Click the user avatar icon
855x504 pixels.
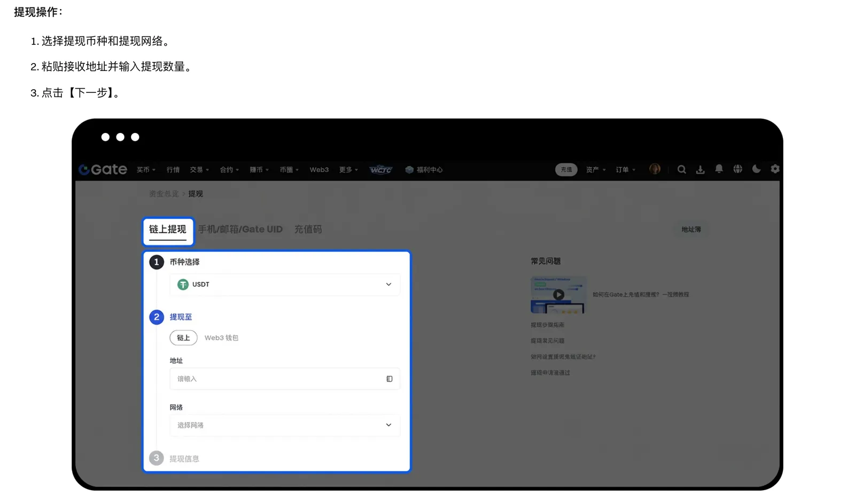(x=655, y=169)
